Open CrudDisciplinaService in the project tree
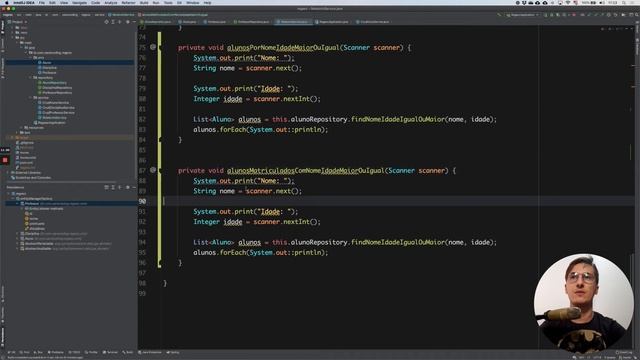The image size is (640, 360). tap(58, 107)
